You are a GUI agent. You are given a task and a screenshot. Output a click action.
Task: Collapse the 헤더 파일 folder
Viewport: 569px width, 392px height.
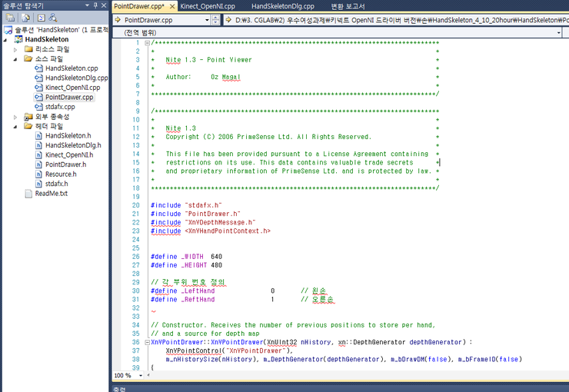(15, 127)
